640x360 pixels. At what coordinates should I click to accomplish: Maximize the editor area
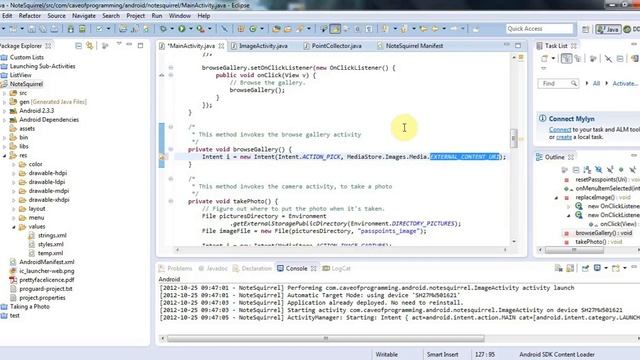[x=518, y=45]
